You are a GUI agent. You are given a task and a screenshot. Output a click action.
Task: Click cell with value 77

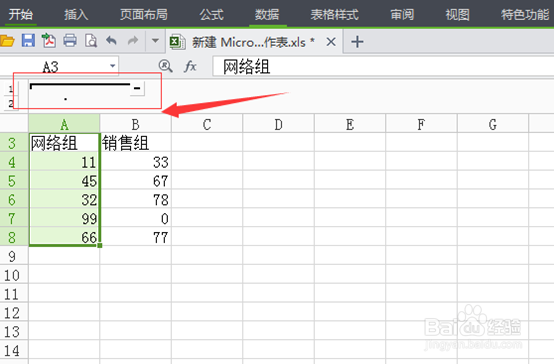(x=136, y=237)
